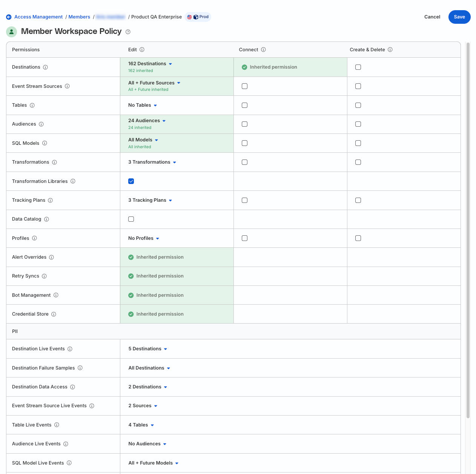Image resolution: width=476 pixels, height=474 pixels.
Task: Click the info icon beside Credential Store
Action: (x=54, y=314)
